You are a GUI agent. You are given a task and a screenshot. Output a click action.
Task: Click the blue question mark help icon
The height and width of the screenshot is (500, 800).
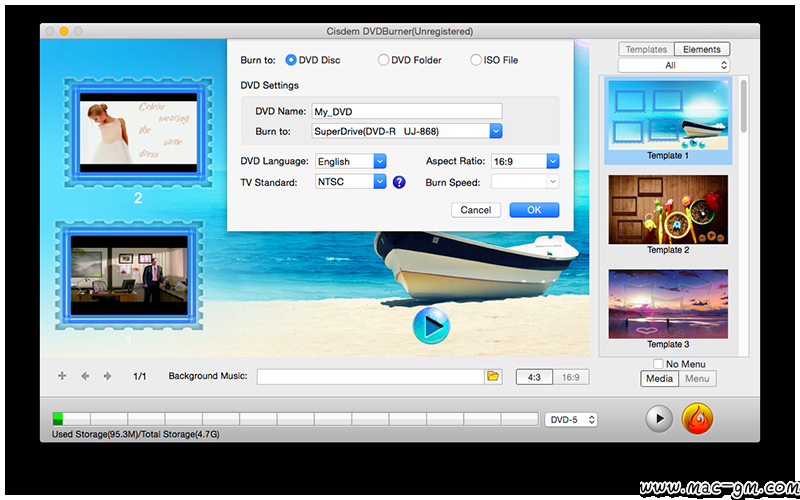click(x=399, y=182)
